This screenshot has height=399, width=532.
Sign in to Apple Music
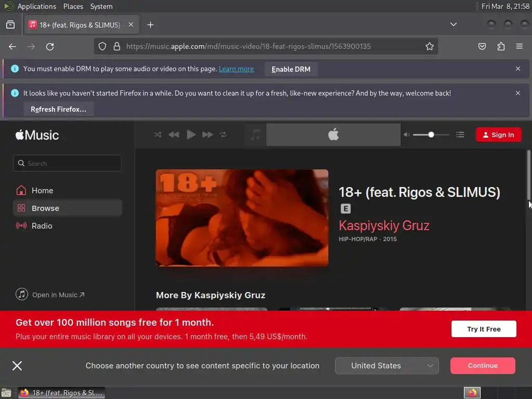(498, 135)
